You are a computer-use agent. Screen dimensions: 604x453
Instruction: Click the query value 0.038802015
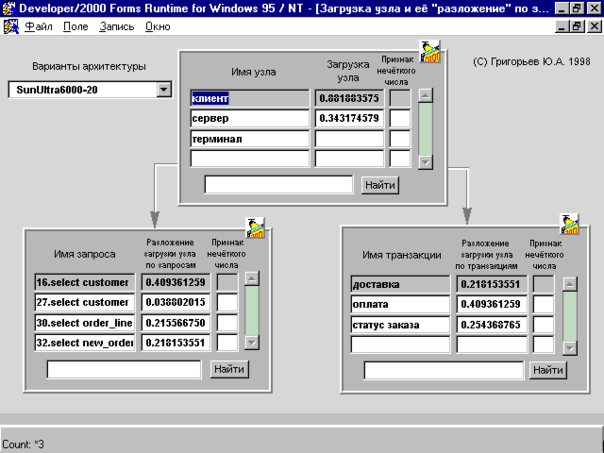click(x=176, y=302)
